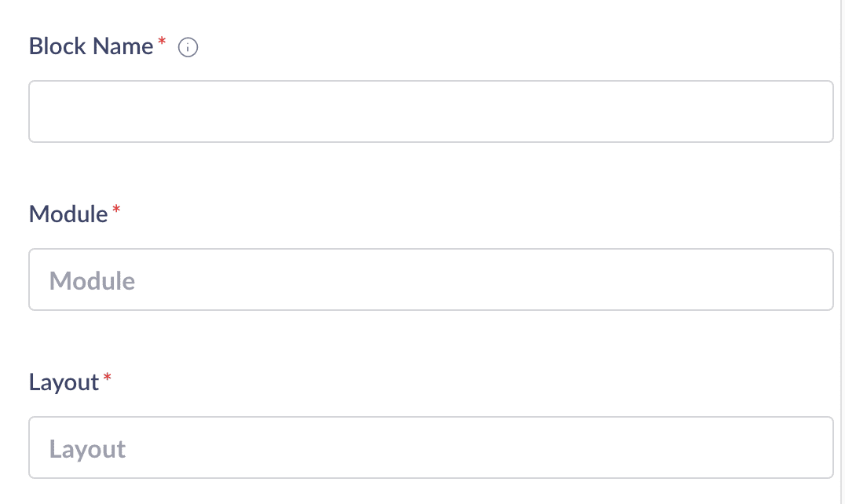Viewport: 845px width, 504px height.
Task: Show the Block Name help tooltip
Action: 188,48
